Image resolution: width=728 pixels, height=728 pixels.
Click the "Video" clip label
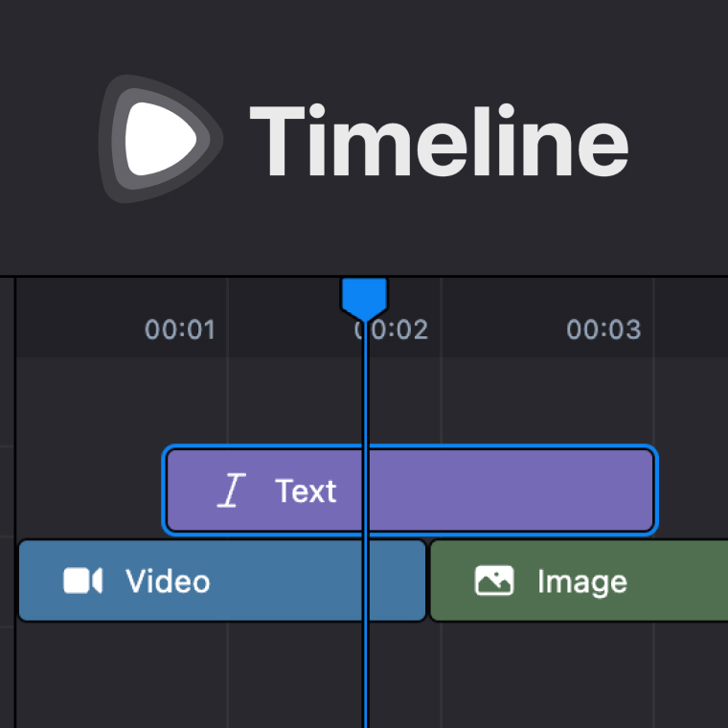pos(168,580)
